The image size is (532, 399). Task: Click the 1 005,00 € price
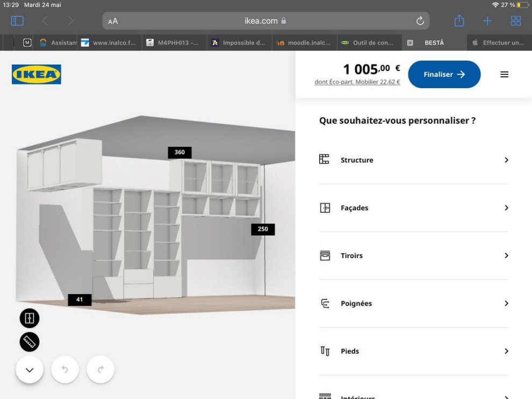(x=371, y=69)
